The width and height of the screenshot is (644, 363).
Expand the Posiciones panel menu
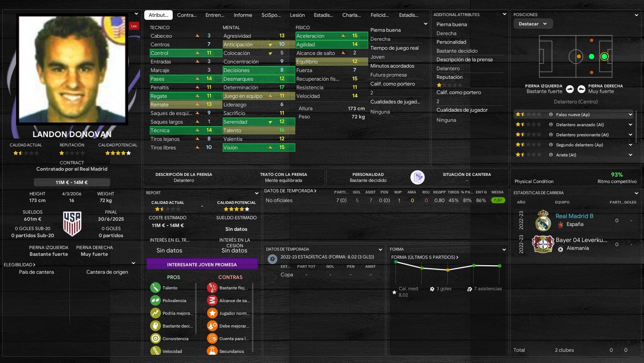pyautogui.click(x=636, y=15)
